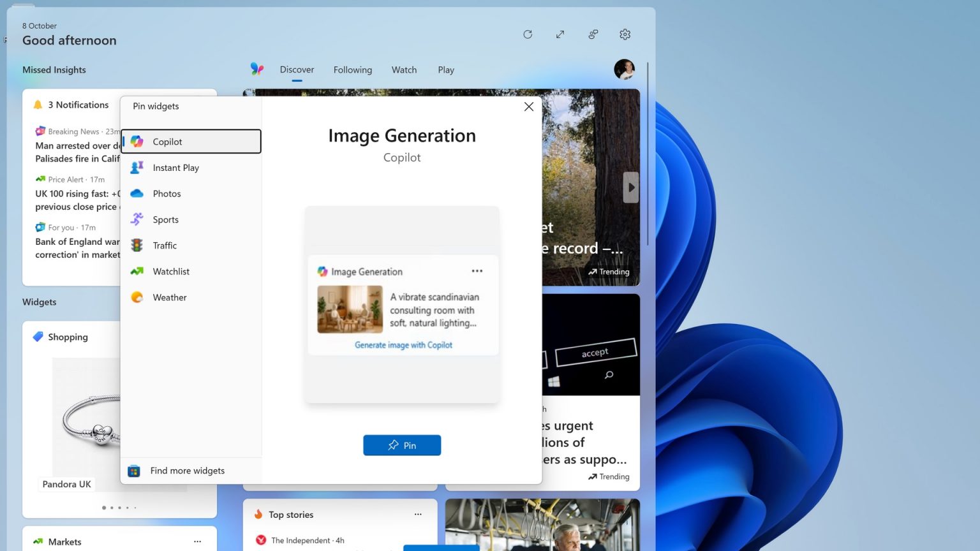This screenshot has width=980, height=551.
Task: Select the Copilot widget icon
Action: [137, 142]
